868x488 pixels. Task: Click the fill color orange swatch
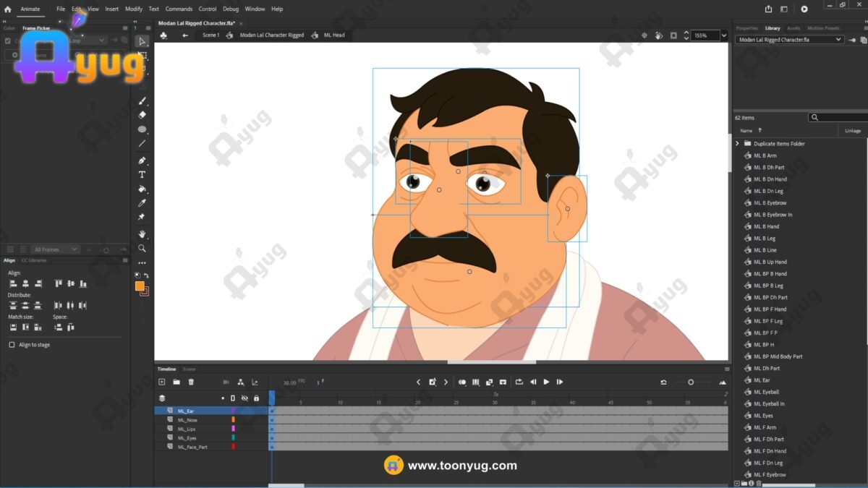coord(140,286)
